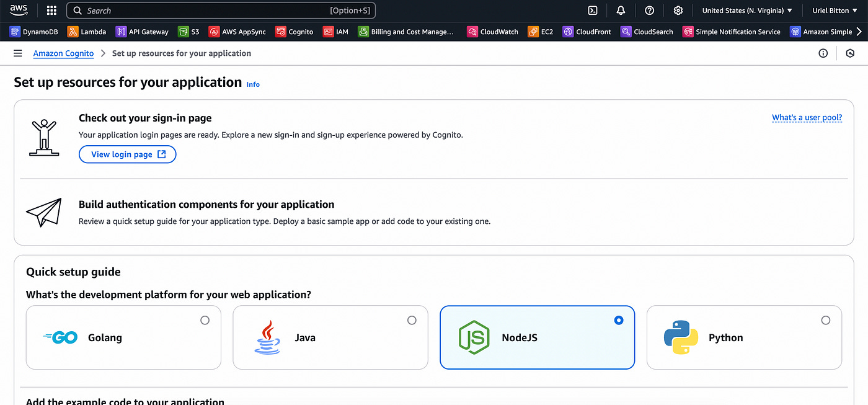Click the EC2 favorite icon
This screenshot has height=405, width=868.
(x=533, y=32)
